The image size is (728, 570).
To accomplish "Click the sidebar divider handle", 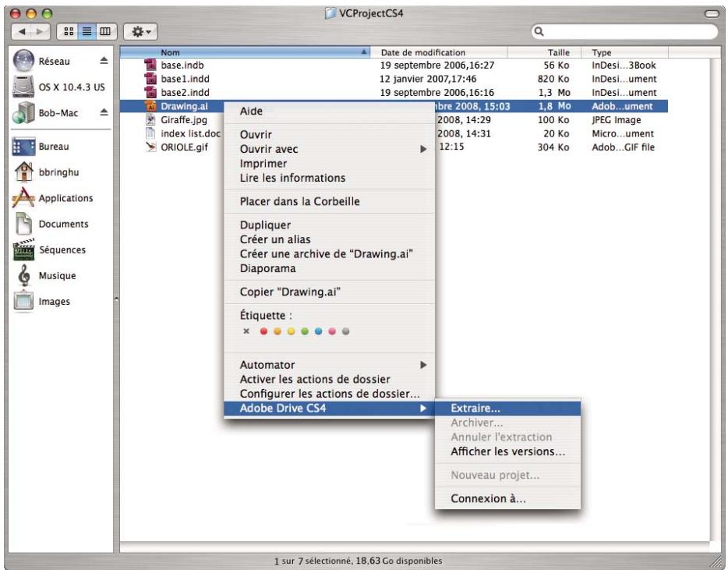I will coord(116,299).
